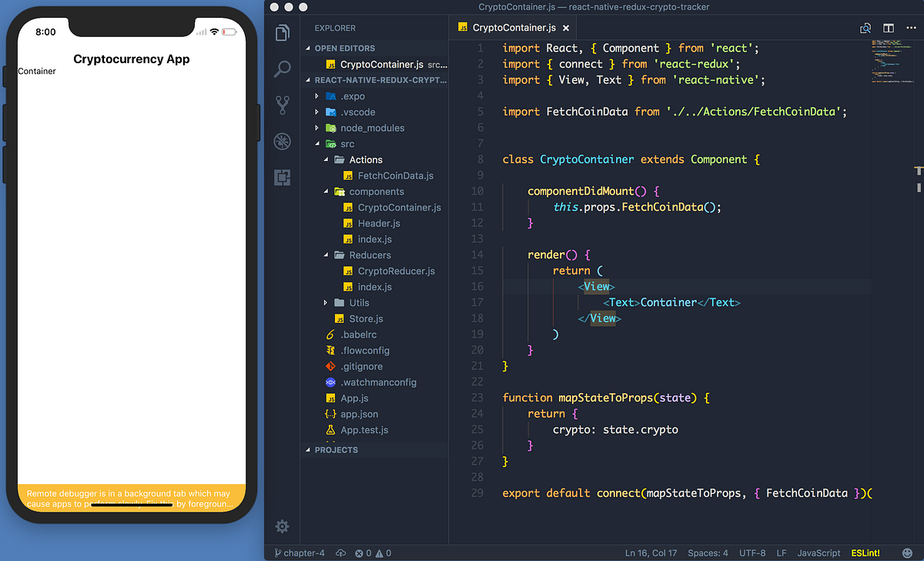Open the Source Control view
This screenshot has height=561, width=924.
(282, 104)
